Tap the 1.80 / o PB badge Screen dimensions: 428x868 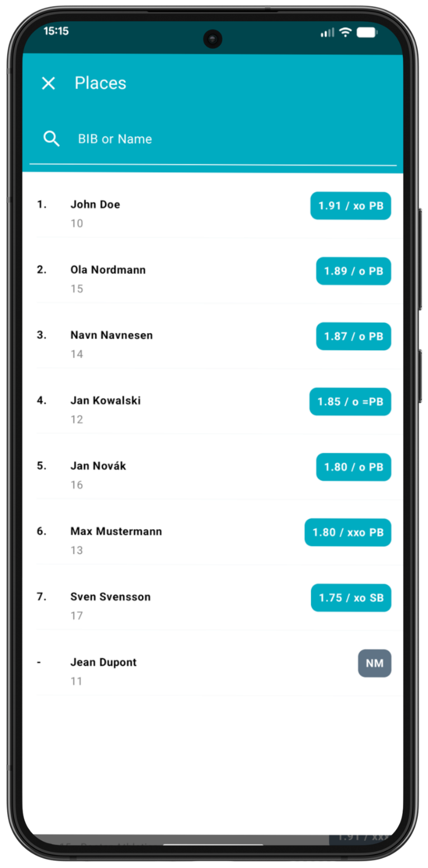tap(353, 467)
